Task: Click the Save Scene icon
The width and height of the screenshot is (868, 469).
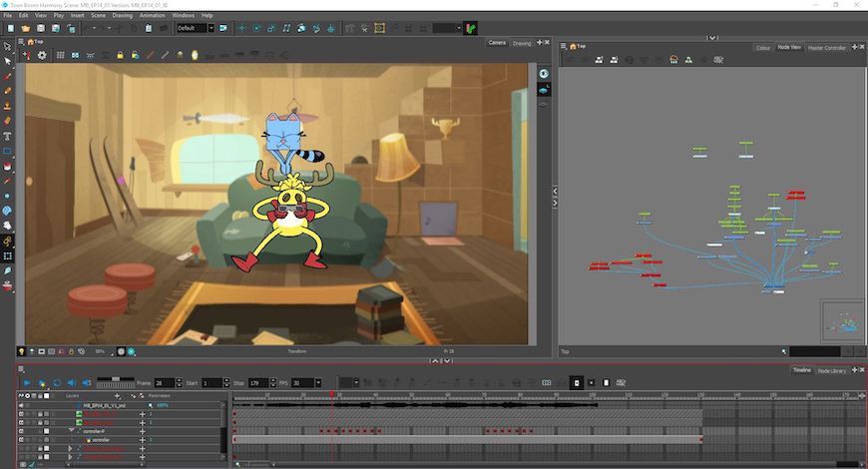Action: tap(41, 28)
